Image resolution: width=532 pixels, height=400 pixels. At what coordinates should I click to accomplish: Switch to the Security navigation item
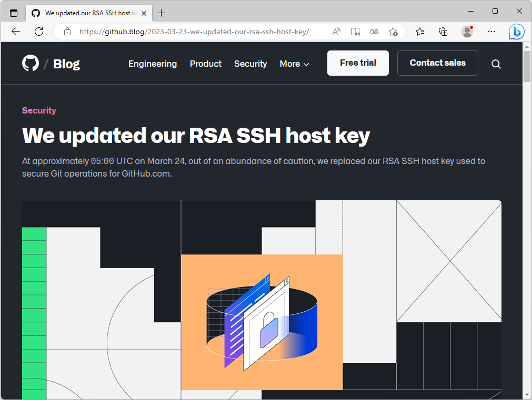(250, 64)
